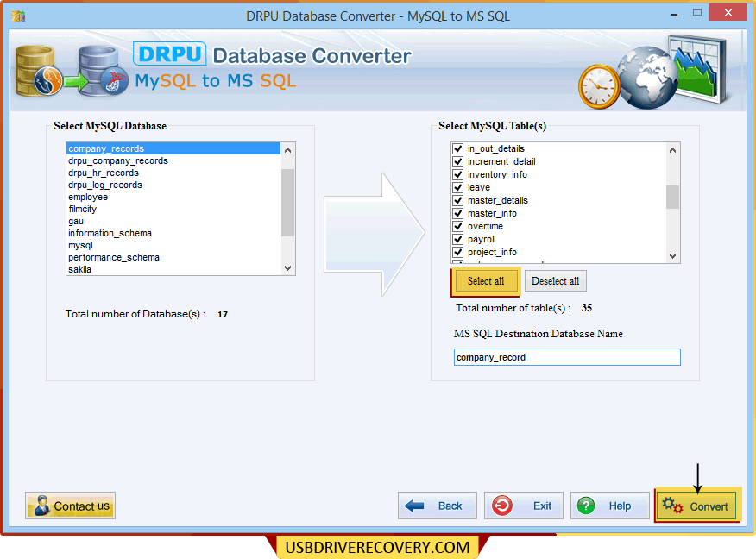Viewport: 756px width, 559px height.
Task: Uncheck the payroll table checkbox
Action: click(458, 240)
